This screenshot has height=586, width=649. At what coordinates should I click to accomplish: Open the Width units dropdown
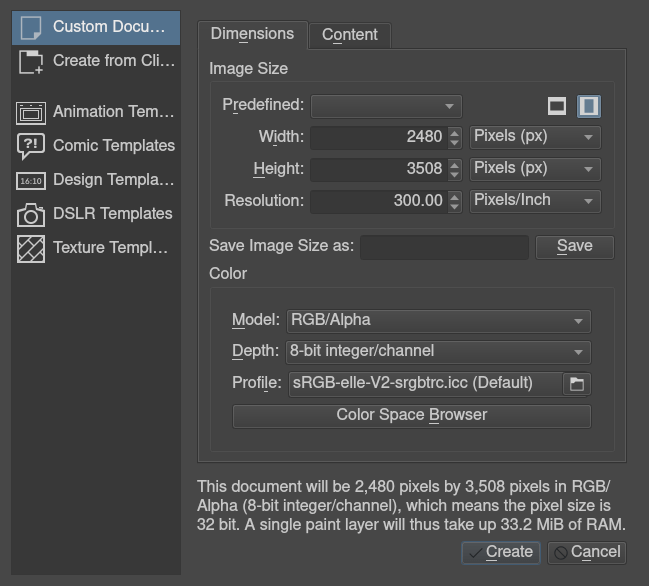pyautogui.click(x=535, y=137)
